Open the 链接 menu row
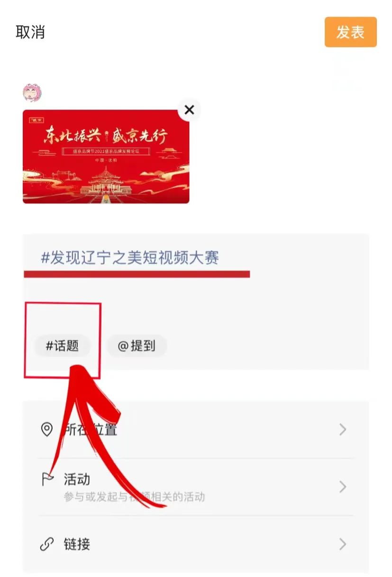 [195, 544]
